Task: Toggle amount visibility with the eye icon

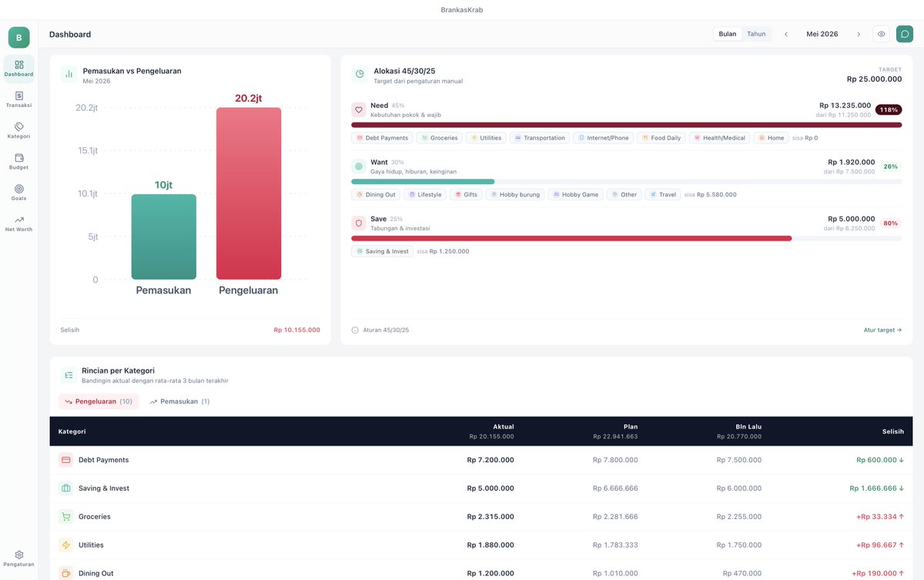Action: point(882,34)
